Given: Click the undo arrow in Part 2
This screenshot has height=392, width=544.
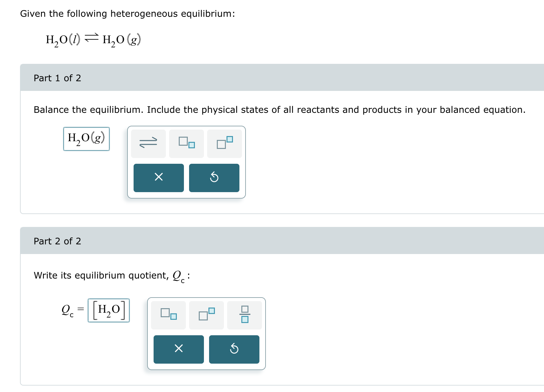Looking at the screenshot, I should [234, 349].
